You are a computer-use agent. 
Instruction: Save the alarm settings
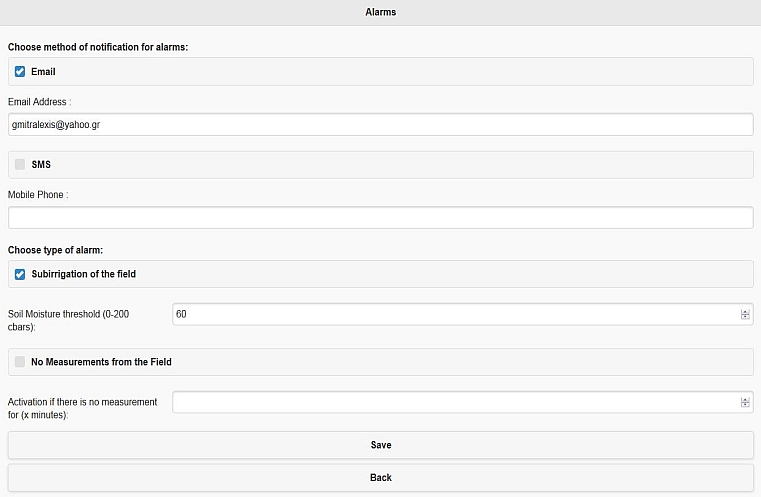click(380, 445)
